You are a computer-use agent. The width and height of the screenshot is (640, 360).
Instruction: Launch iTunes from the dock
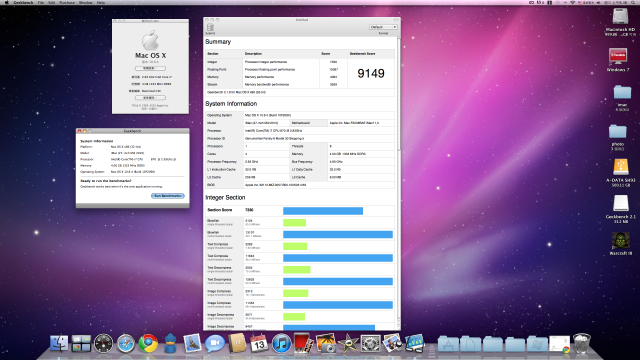[281, 343]
